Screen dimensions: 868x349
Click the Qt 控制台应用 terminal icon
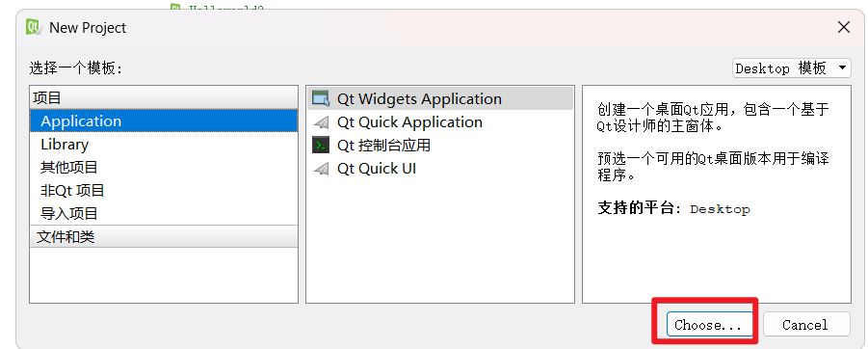click(321, 146)
